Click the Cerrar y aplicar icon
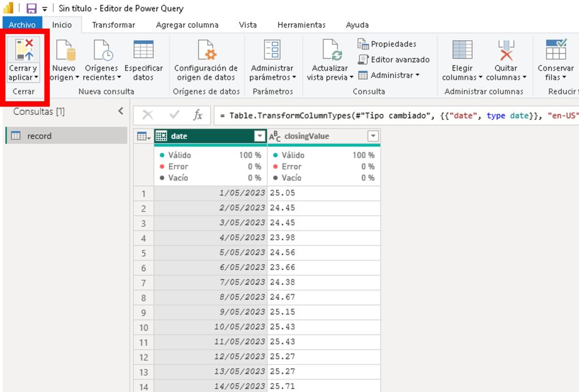The height and width of the screenshot is (392, 579). [24, 50]
